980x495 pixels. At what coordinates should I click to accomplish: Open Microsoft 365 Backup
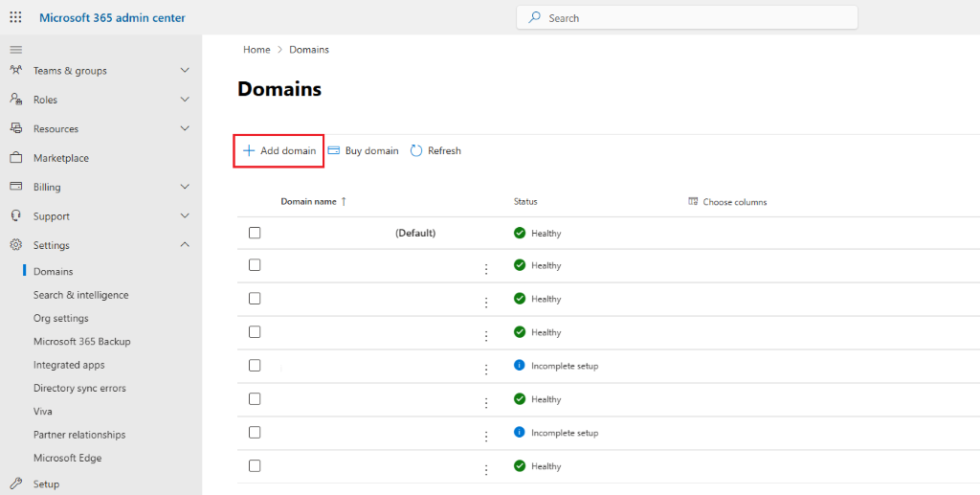[82, 341]
